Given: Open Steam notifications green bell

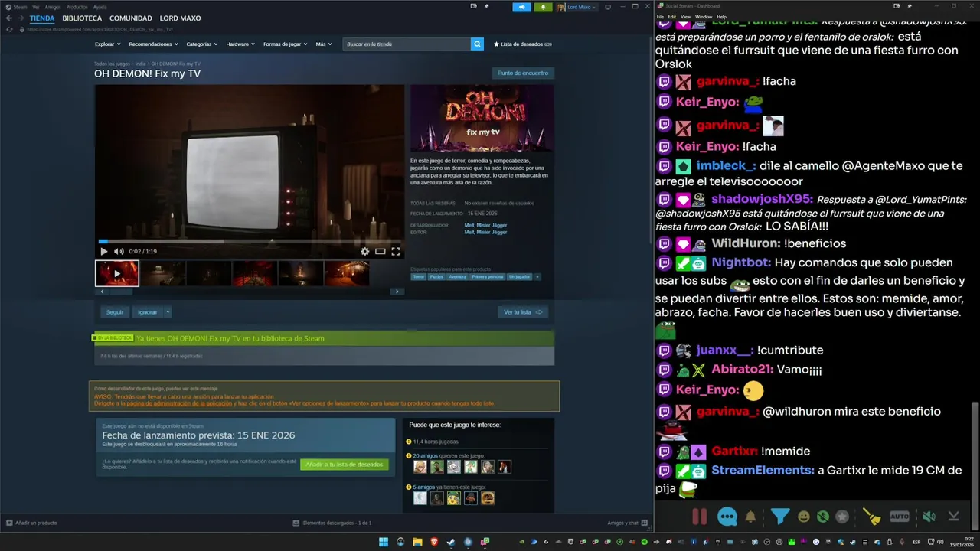Looking at the screenshot, I should [x=544, y=7].
